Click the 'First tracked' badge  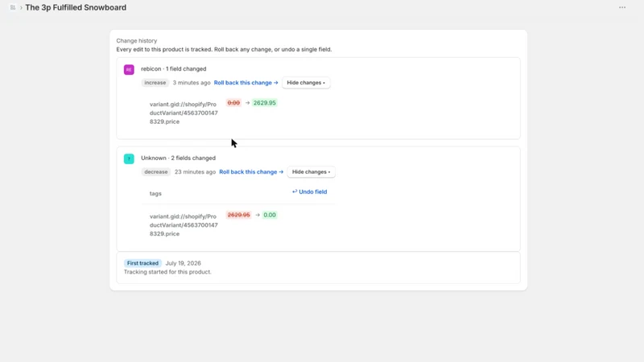click(x=142, y=263)
